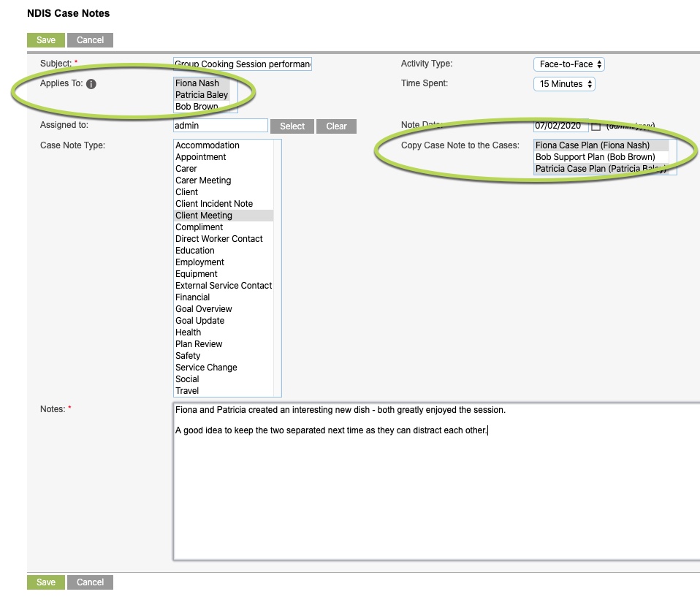
Task: Choose Client case note type
Action: 224,192
